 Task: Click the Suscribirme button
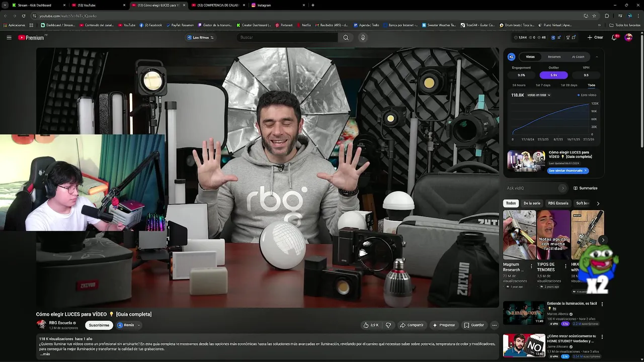(99, 325)
